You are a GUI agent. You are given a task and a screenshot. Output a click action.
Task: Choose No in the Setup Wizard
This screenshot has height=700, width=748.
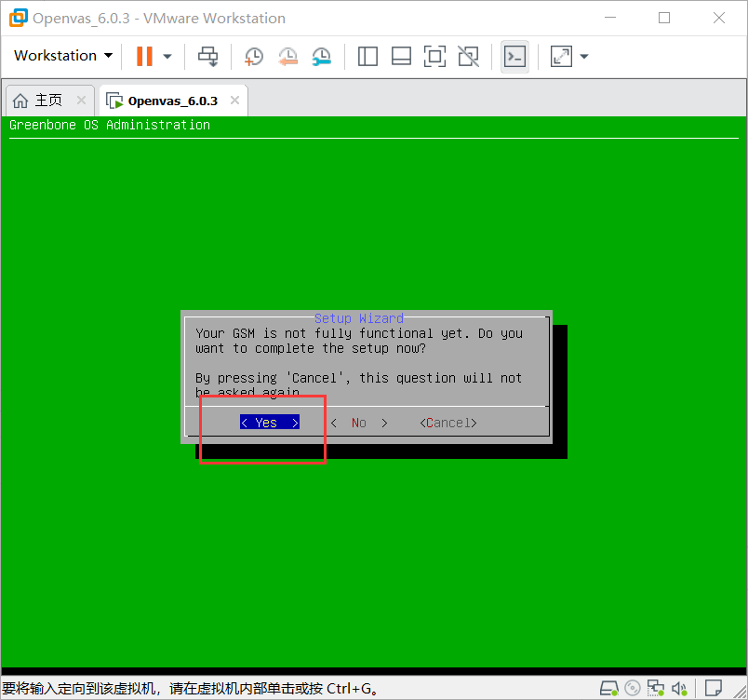pos(359,423)
